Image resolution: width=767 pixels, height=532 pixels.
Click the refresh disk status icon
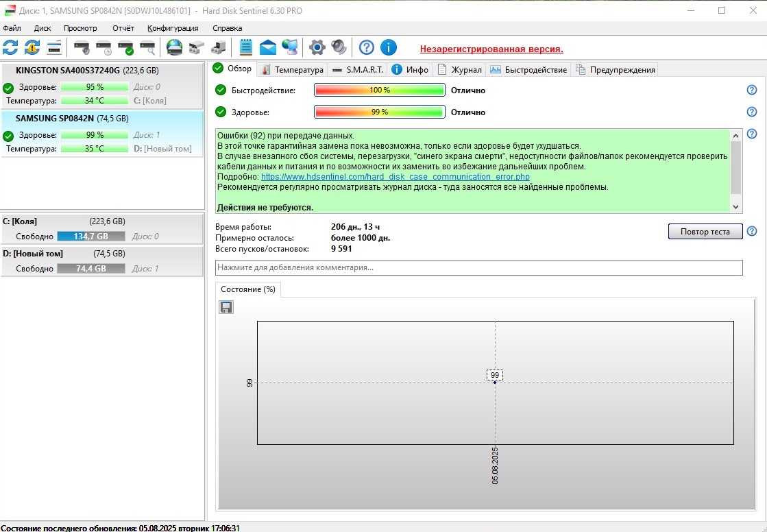click(x=10, y=47)
